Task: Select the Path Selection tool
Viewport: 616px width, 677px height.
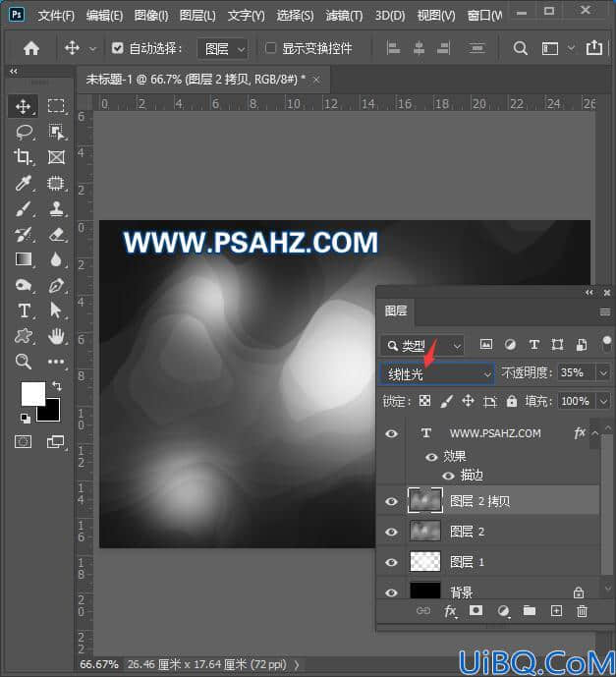Action: pos(56,310)
